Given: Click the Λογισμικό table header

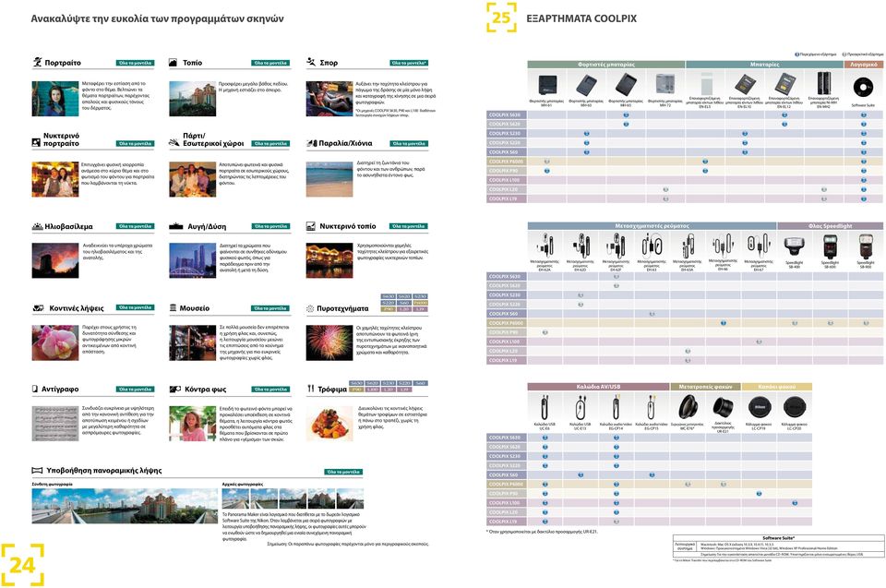Looking at the screenshot, I should [864, 65].
